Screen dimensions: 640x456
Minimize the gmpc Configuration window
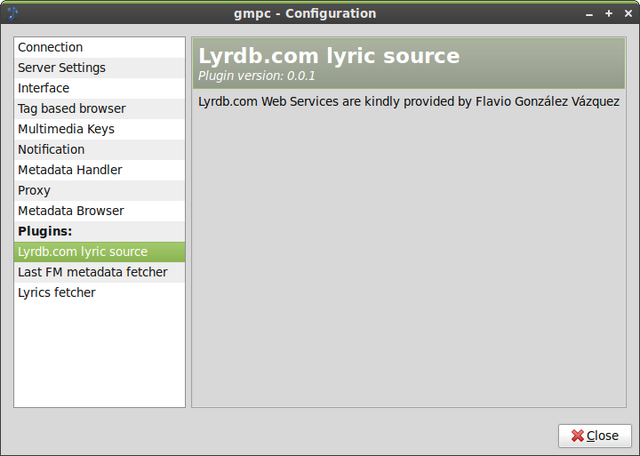pyautogui.click(x=589, y=14)
